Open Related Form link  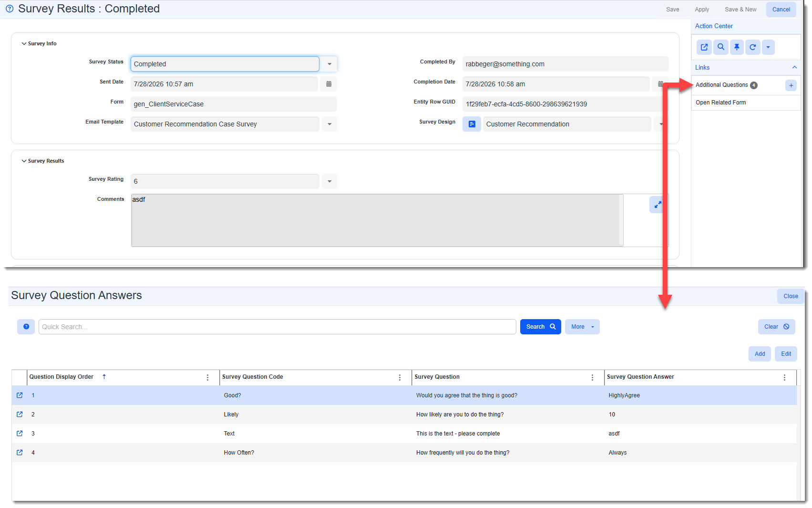tap(720, 103)
